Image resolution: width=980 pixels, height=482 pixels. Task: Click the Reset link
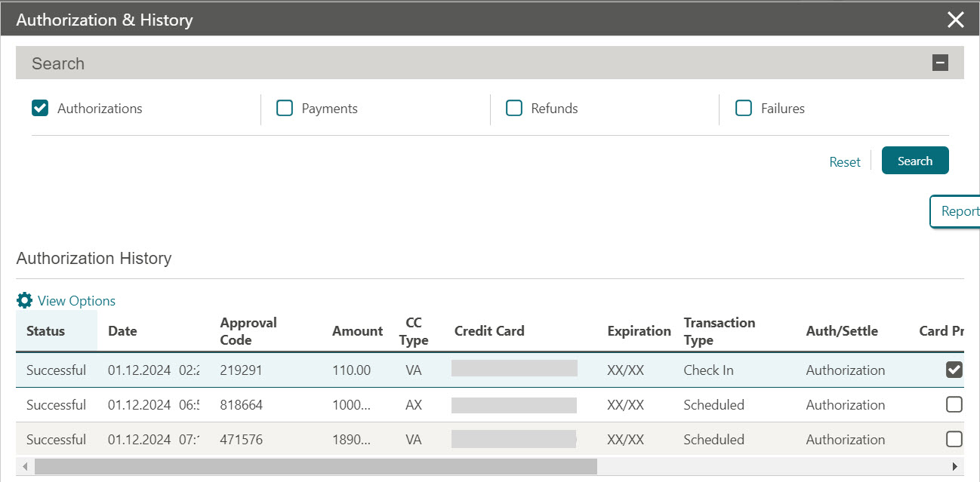[844, 161]
